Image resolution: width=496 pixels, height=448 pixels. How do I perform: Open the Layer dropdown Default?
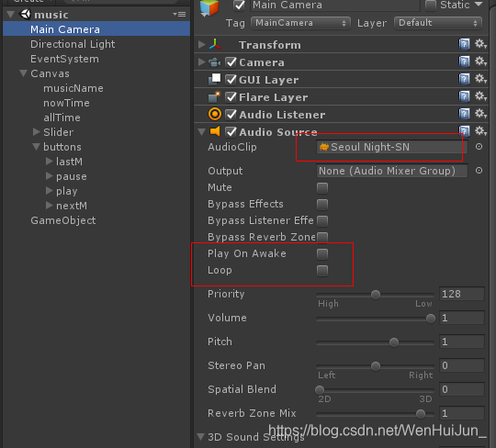pos(438,23)
